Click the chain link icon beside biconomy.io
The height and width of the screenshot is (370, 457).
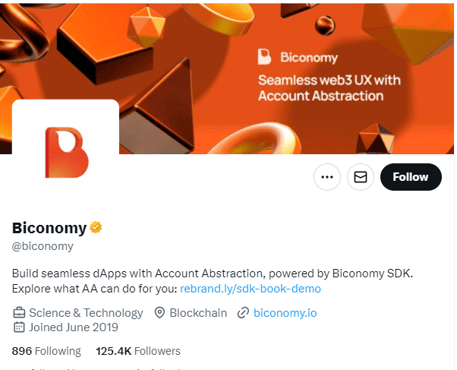(x=243, y=313)
